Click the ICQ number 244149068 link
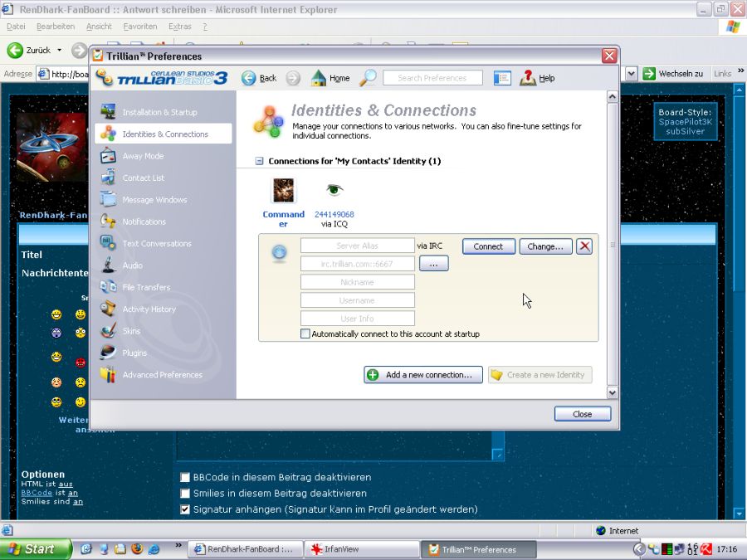747x560 pixels. pos(334,214)
